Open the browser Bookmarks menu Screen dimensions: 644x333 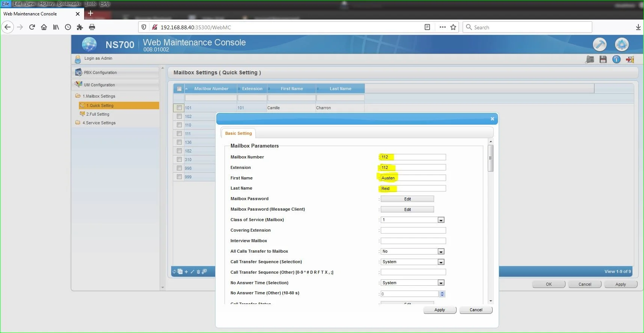[69, 4]
